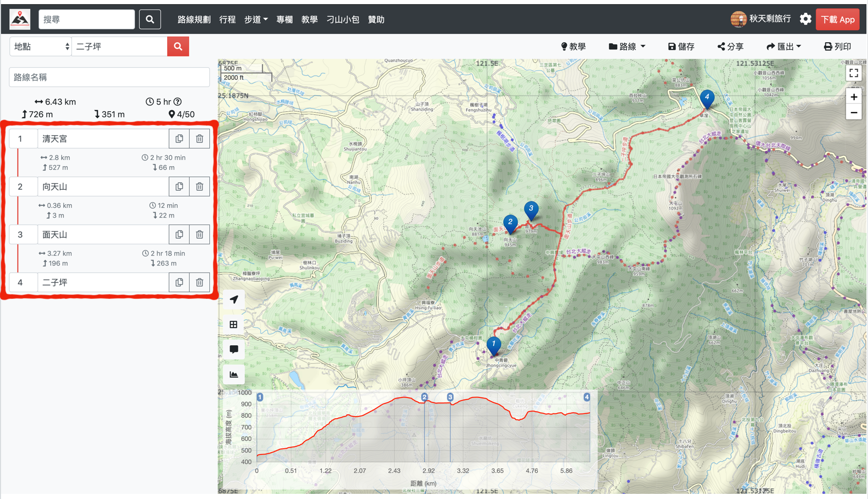This screenshot has width=868, height=499.
Task: Open 路線規劃 in navigation bar
Action: (x=194, y=20)
